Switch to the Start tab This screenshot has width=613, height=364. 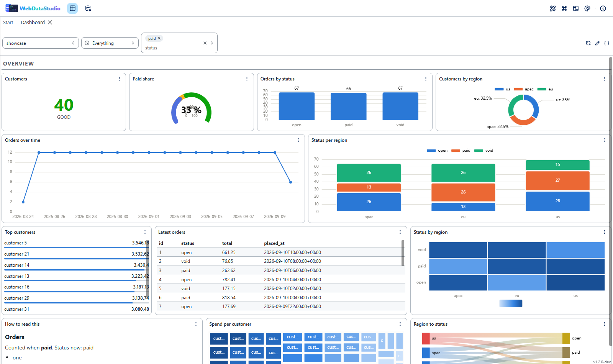click(8, 22)
